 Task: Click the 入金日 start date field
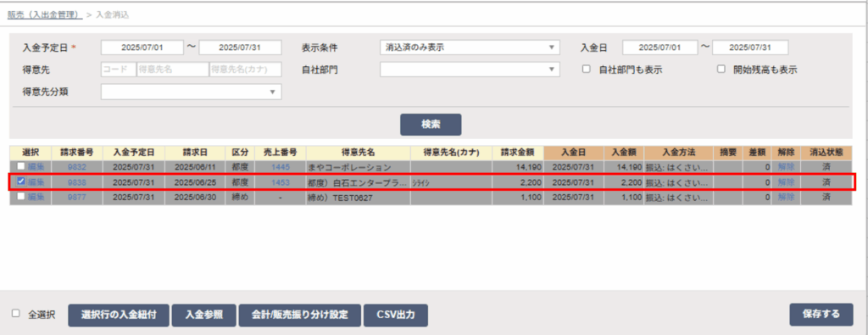pyautogui.click(x=660, y=47)
